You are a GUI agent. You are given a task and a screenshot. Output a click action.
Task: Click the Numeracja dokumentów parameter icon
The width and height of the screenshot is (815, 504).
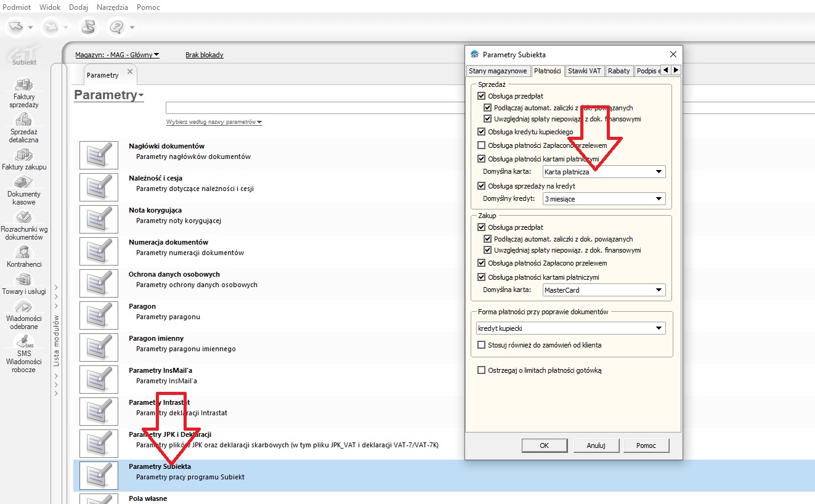click(x=99, y=251)
